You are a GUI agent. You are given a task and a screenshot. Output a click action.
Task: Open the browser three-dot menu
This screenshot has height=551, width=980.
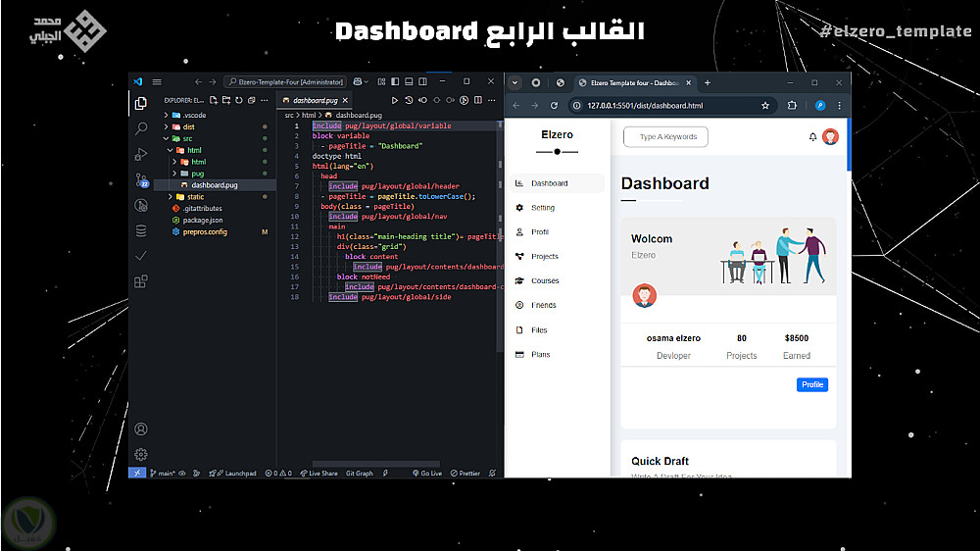click(x=840, y=106)
